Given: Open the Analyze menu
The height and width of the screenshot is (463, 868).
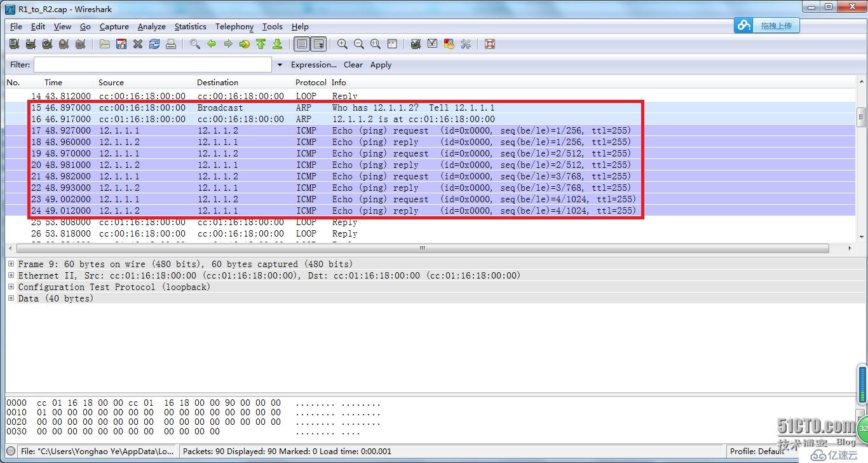Looking at the screenshot, I should tap(152, 27).
